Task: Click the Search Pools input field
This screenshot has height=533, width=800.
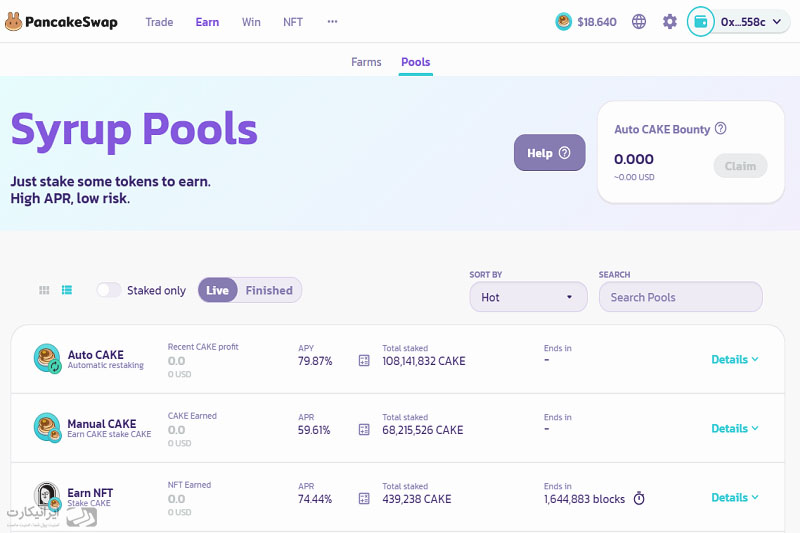Action: [x=680, y=297]
